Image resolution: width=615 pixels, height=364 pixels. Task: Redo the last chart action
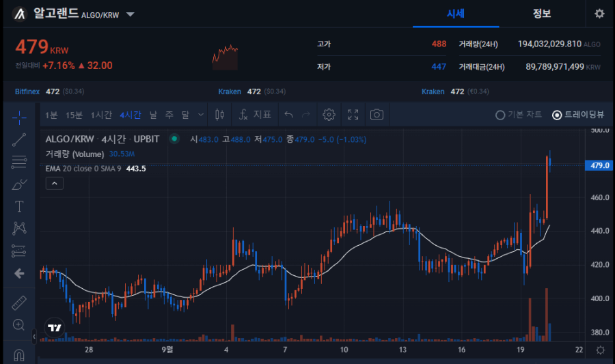pos(306,115)
